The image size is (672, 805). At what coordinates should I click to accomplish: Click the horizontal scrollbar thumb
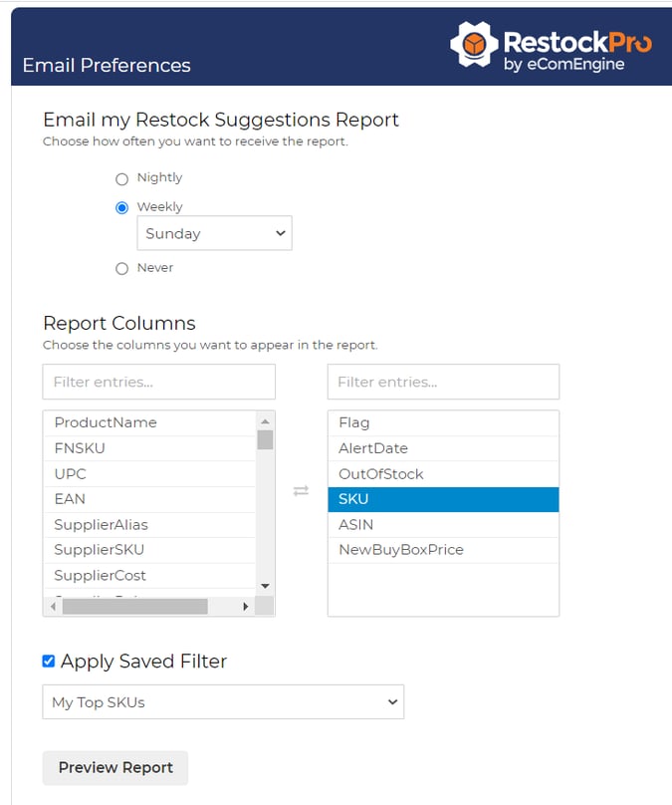pyautogui.click(x=135, y=607)
